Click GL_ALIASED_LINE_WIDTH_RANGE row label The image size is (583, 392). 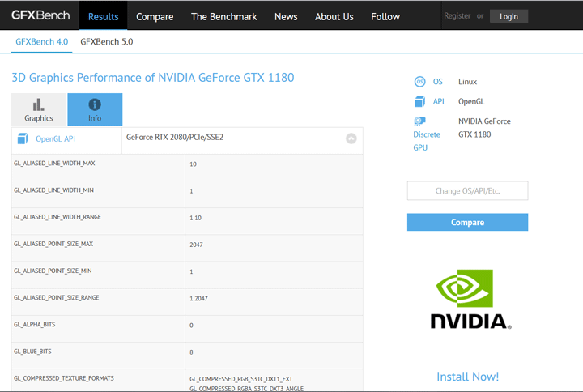point(57,217)
